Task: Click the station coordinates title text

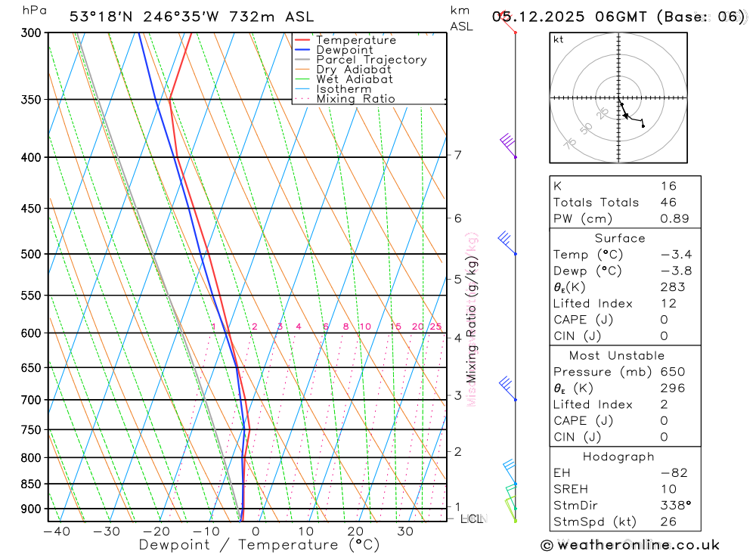Action: 191,17
